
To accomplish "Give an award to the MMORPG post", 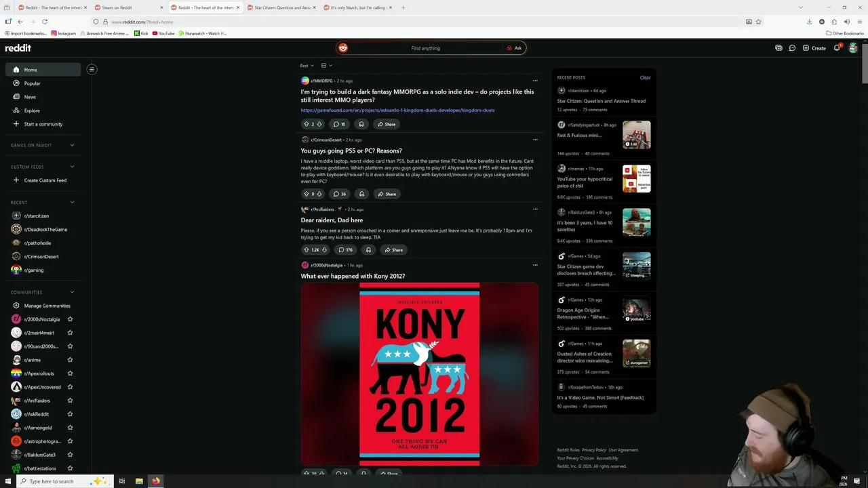I will (361, 124).
